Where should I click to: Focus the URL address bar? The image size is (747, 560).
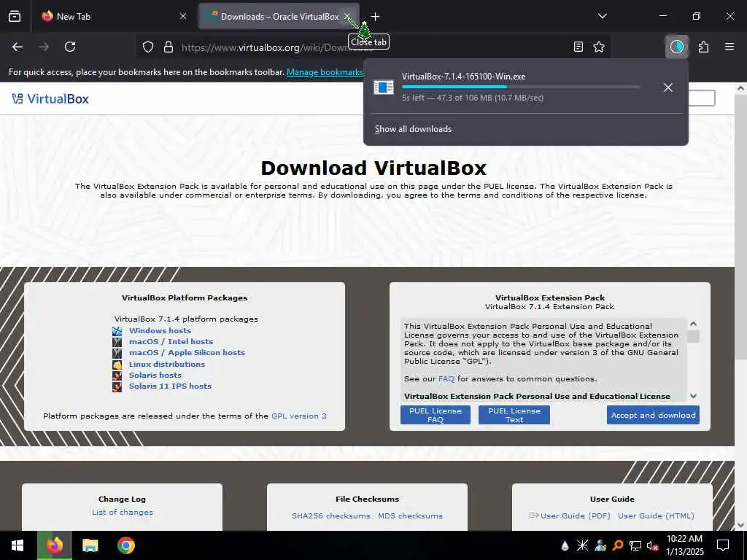(x=371, y=47)
